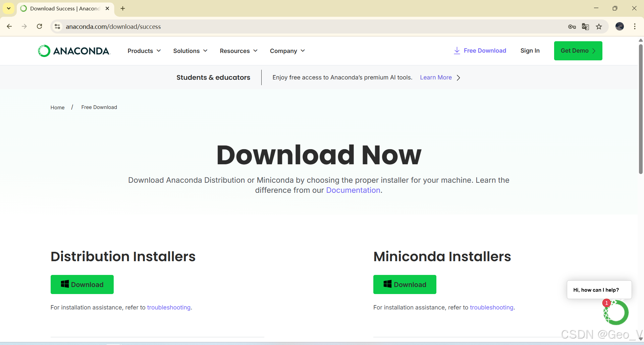The width and height of the screenshot is (644, 345).
Task: Click the Download Now heading
Action: click(319, 155)
